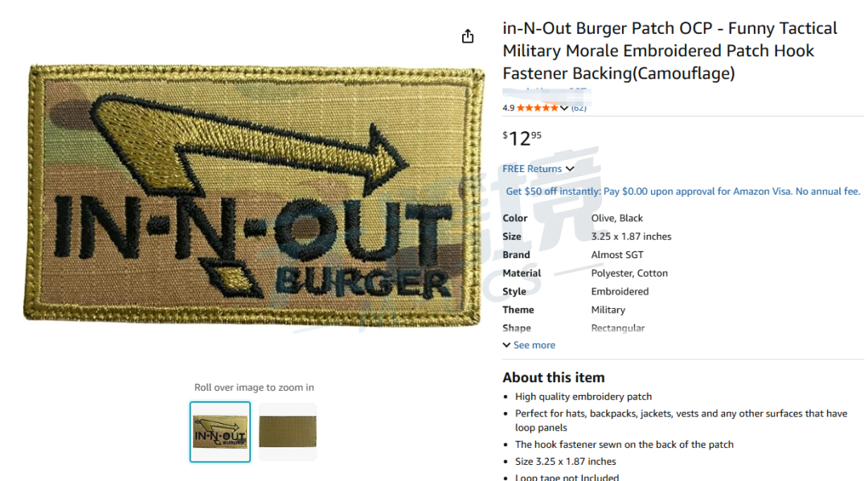The image size is (868, 481).
Task: Click the orange star rating icons
Action: tap(538, 108)
